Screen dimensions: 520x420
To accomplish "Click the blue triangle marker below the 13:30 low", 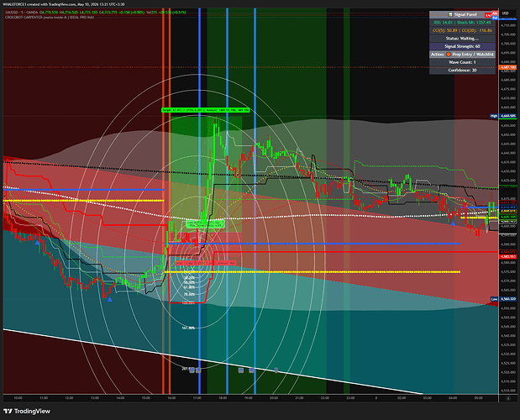I will point(110,299).
